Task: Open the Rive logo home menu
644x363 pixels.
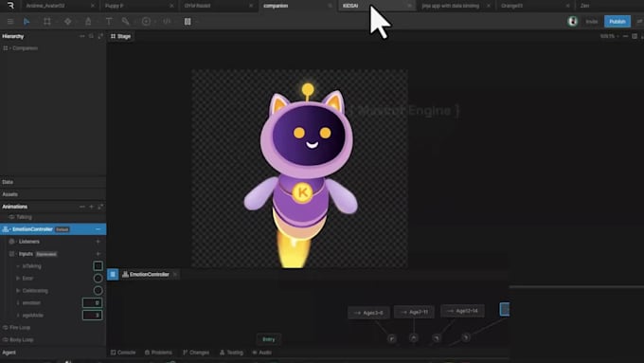Action: (x=10, y=6)
